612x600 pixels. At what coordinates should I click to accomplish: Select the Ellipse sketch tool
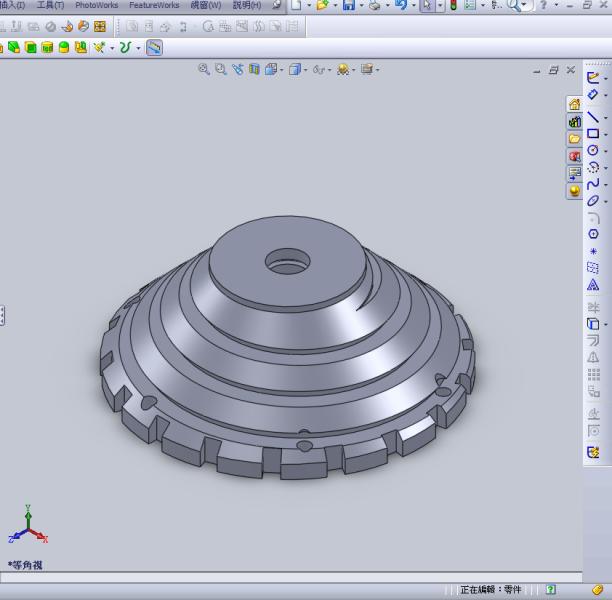593,201
